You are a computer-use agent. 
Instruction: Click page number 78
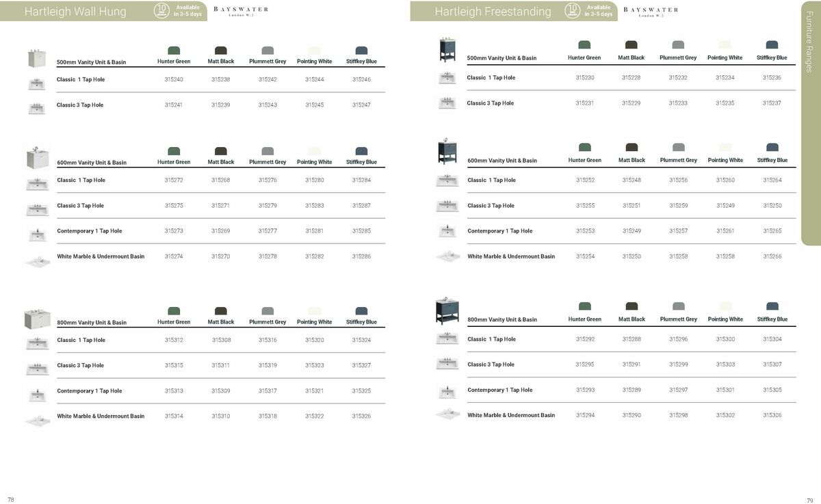pyautogui.click(x=11, y=500)
